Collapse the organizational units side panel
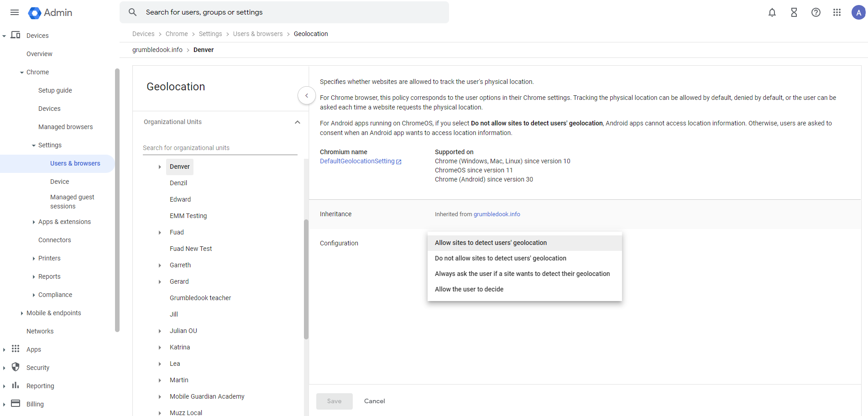 point(307,95)
